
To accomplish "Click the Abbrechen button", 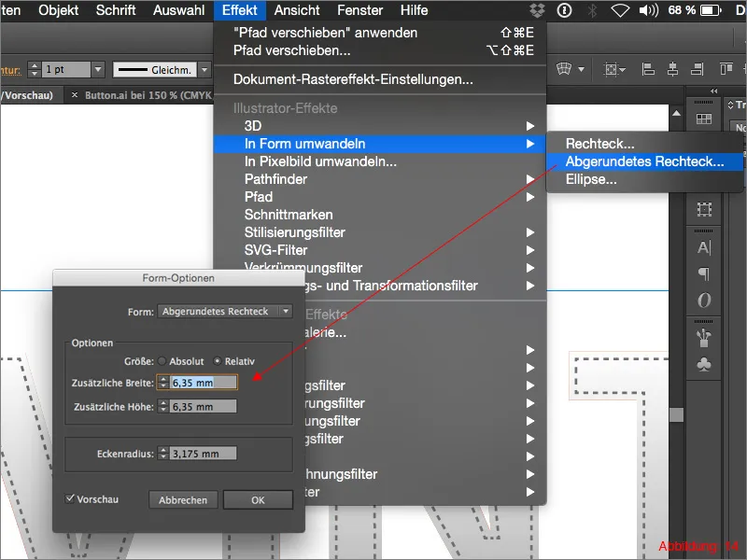I will 183,500.
